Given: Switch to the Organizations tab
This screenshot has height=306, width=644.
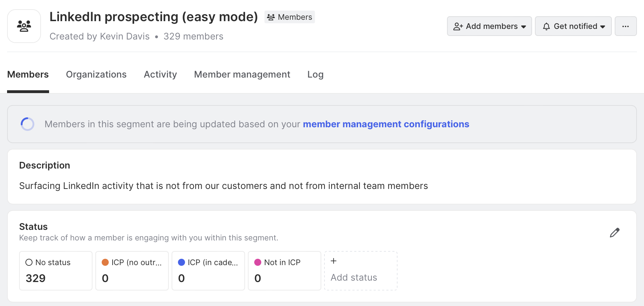Looking at the screenshot, I should pyautogui.click(x=96, y=74).
